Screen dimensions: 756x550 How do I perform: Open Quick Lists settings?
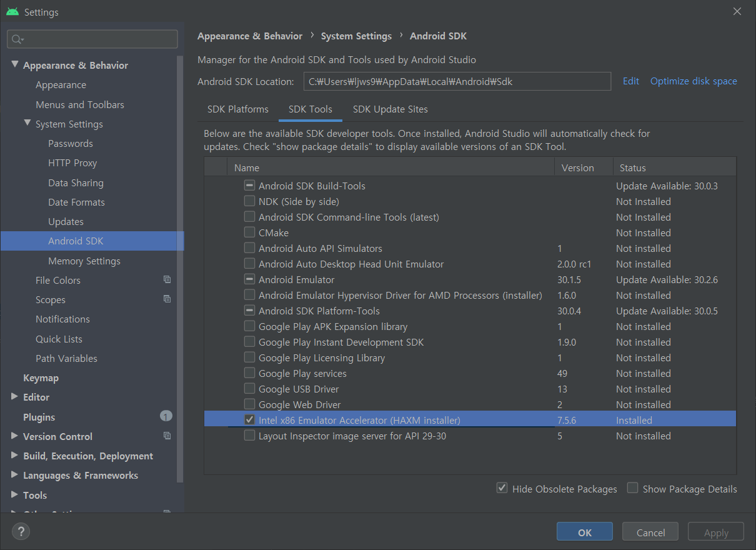click(59, 339)
